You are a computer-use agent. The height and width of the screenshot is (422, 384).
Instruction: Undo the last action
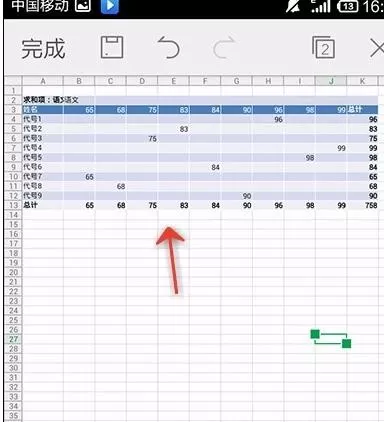168,48
